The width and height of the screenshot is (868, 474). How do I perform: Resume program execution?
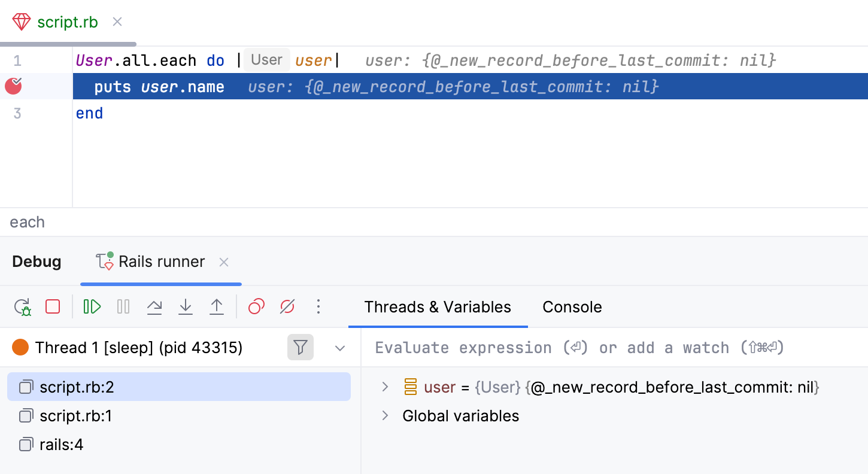(x=92, y=306)
